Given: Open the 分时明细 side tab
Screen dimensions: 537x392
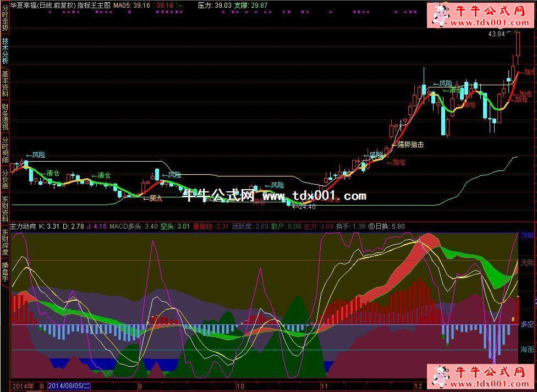Looking at the screenshot, I should click(5, 151).
